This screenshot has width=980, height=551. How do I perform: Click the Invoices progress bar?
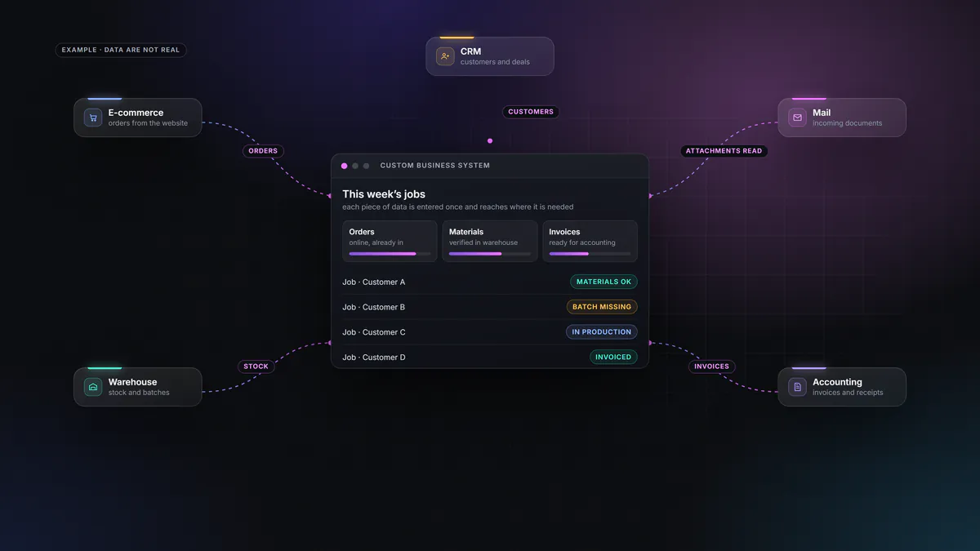click(590, 254)
